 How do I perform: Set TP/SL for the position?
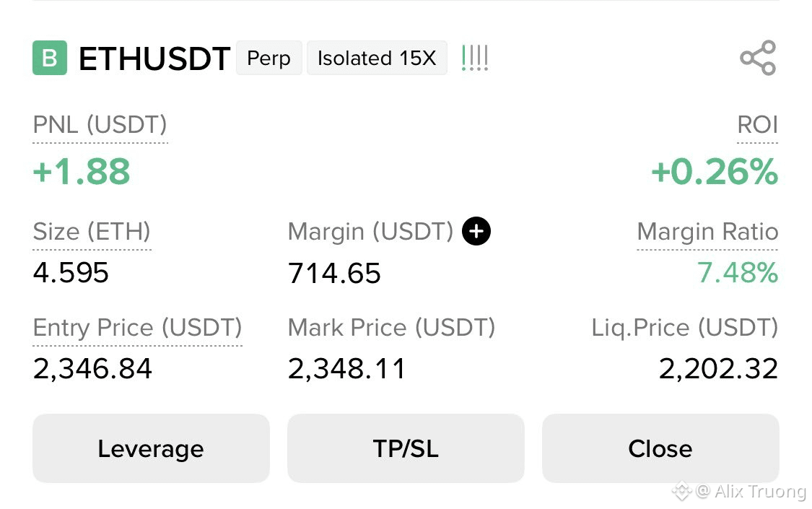(406, 448)
